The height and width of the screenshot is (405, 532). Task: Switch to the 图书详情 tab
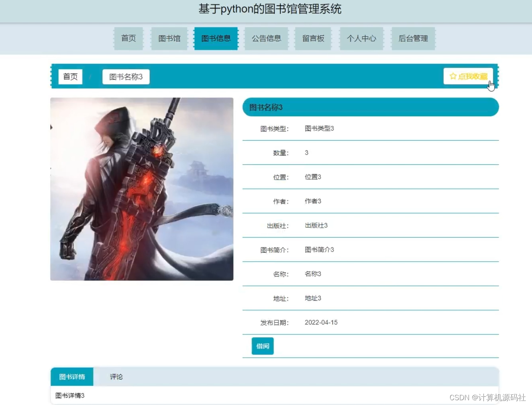(x=72, y=377)
